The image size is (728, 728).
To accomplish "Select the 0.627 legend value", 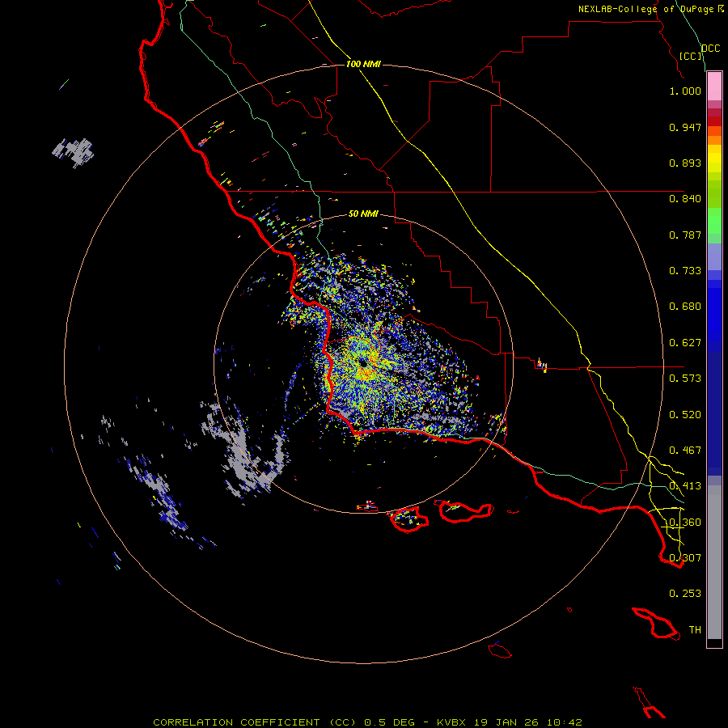I will 685,343.
